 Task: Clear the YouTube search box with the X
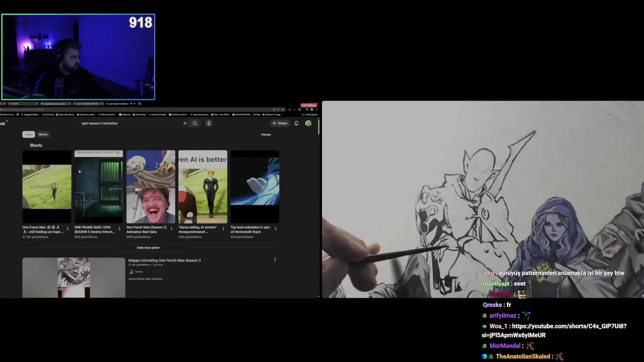pyautogui.click(x=185, y=123)
